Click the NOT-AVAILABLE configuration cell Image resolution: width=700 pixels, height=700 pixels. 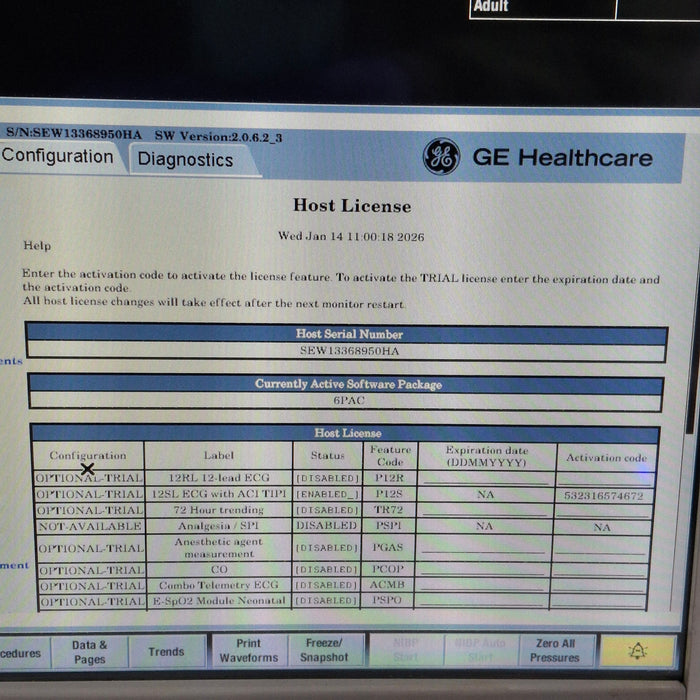90,526
